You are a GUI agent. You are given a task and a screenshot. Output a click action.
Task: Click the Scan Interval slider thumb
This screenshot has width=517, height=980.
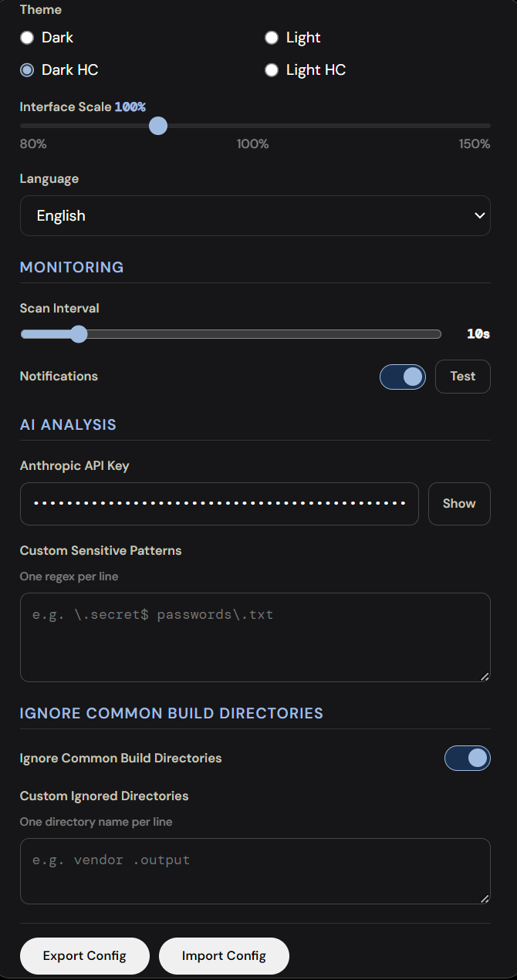78,334
